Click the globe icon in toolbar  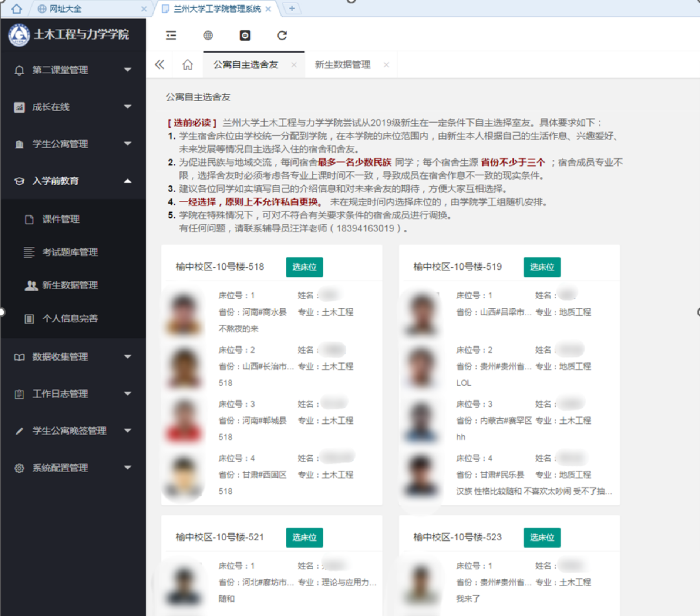click(x=208, y=35)
